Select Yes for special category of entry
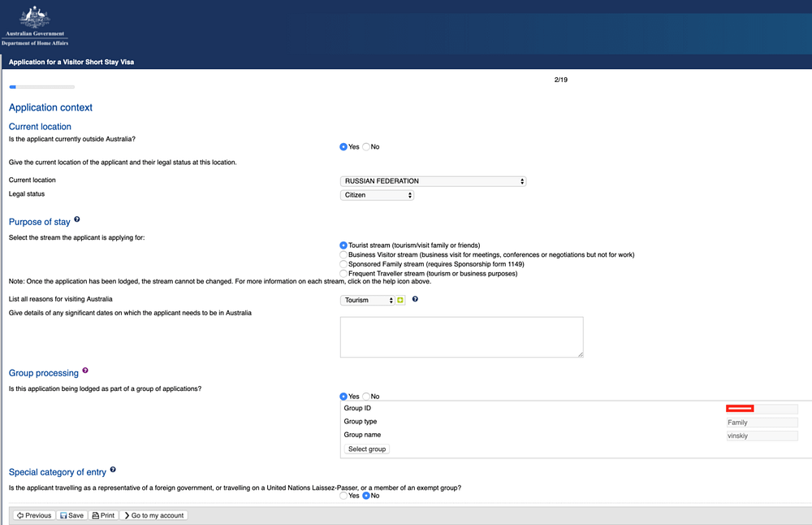Screen dimensions: 812x525 point(343,496)
